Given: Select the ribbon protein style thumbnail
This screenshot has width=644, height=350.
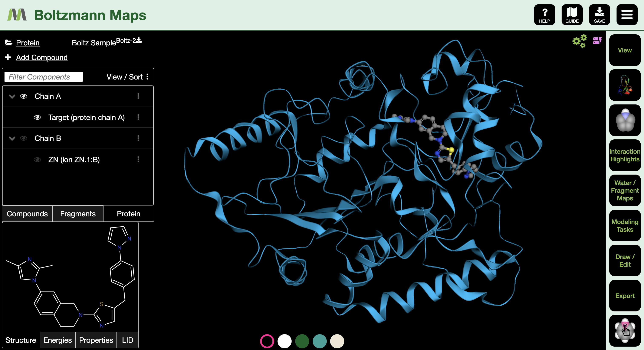Looking at the screenshot, I should pos(625,85).
